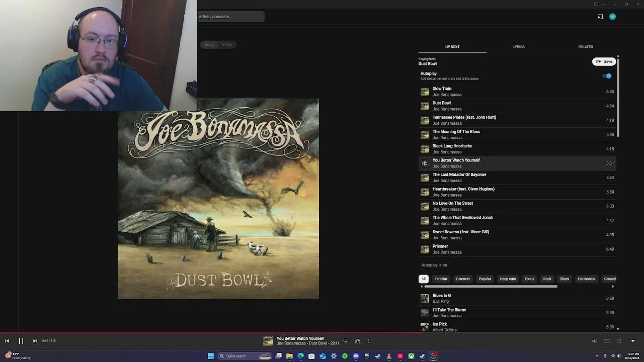Click the filter chips right scroll arrow
The width and height of the screenshot is (644, 362).
pos(613,287)
